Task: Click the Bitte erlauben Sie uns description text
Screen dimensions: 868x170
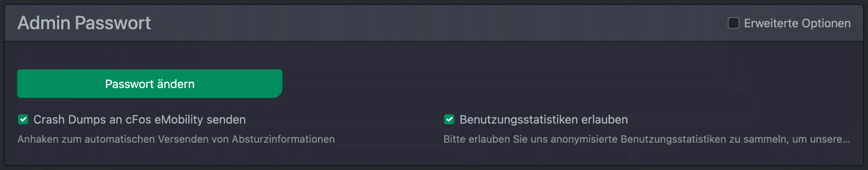Action: [647, 139]
